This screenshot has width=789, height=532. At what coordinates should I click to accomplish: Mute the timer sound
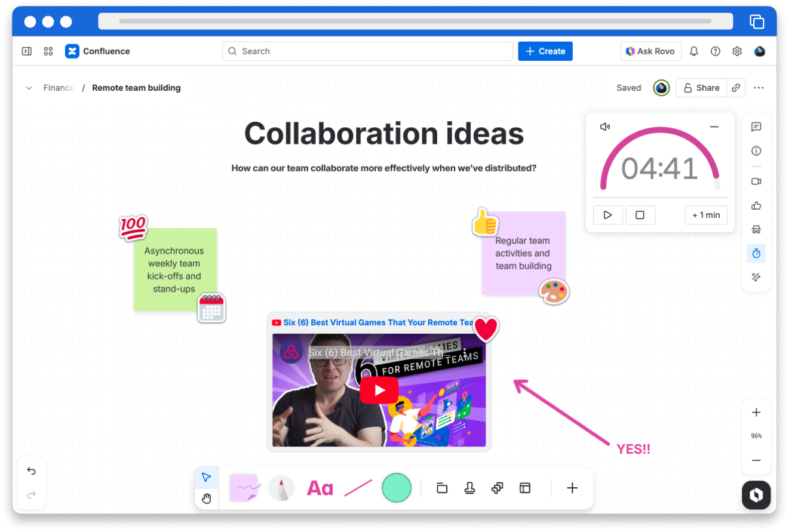click(x=605, y=127)
